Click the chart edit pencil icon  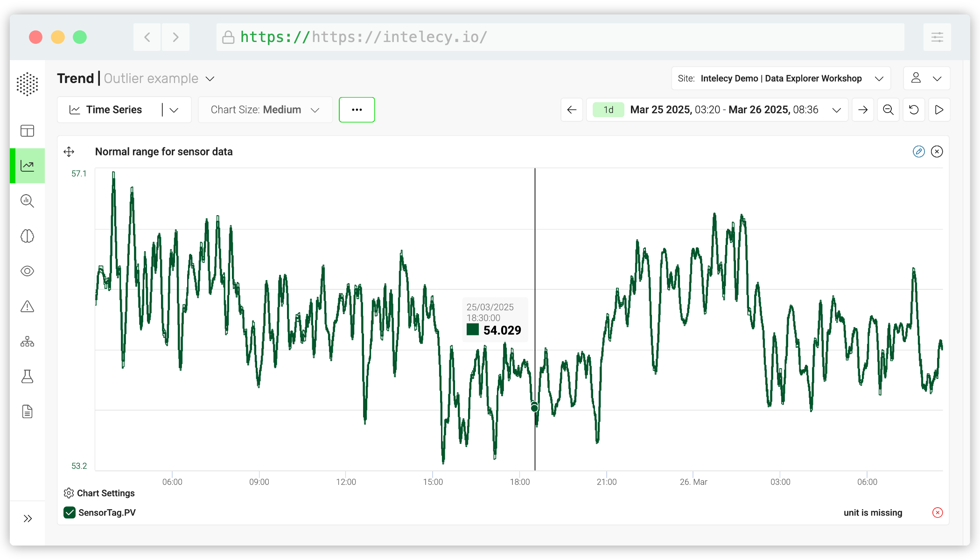pyautogui.click(x=918, y=152)
